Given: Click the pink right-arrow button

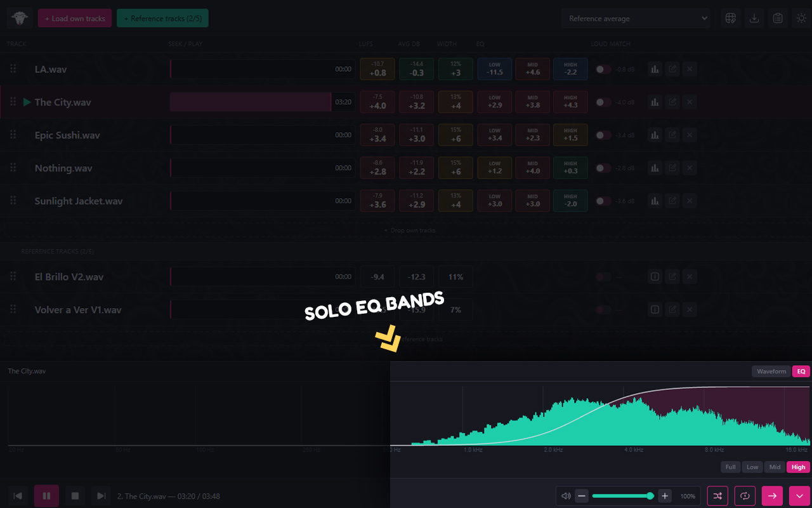Looking at the screenshot, I should point(772,496).
